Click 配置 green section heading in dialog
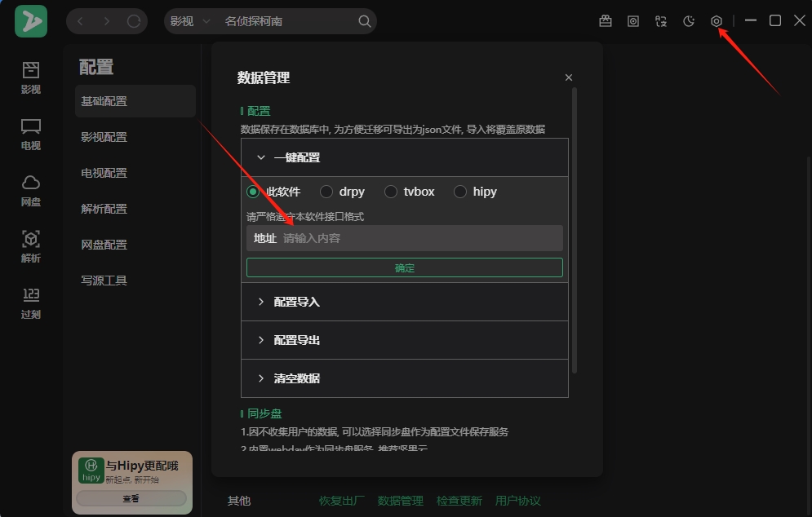812x517 pixels. (259, 111)
